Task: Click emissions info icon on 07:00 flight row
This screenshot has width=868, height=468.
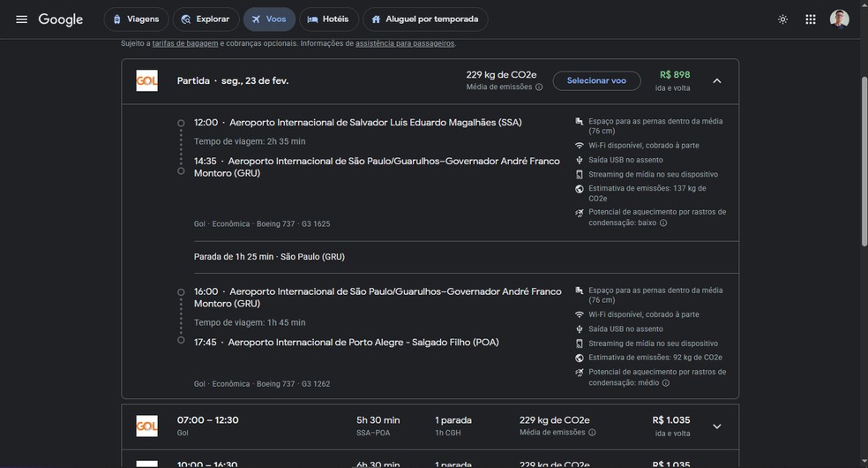Action: 592,433
